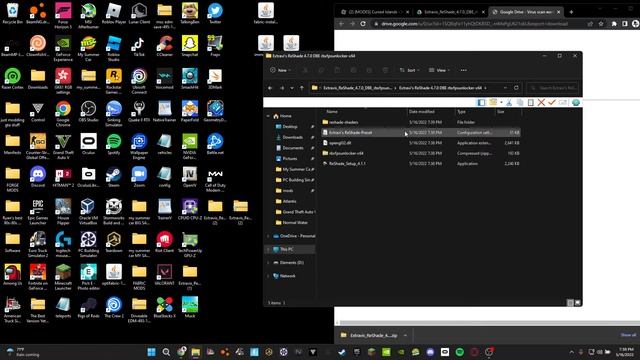Launch Among Us from the desktop
Image resolution: width=640 pixels, height=360 pixels.
coord(12,274)
